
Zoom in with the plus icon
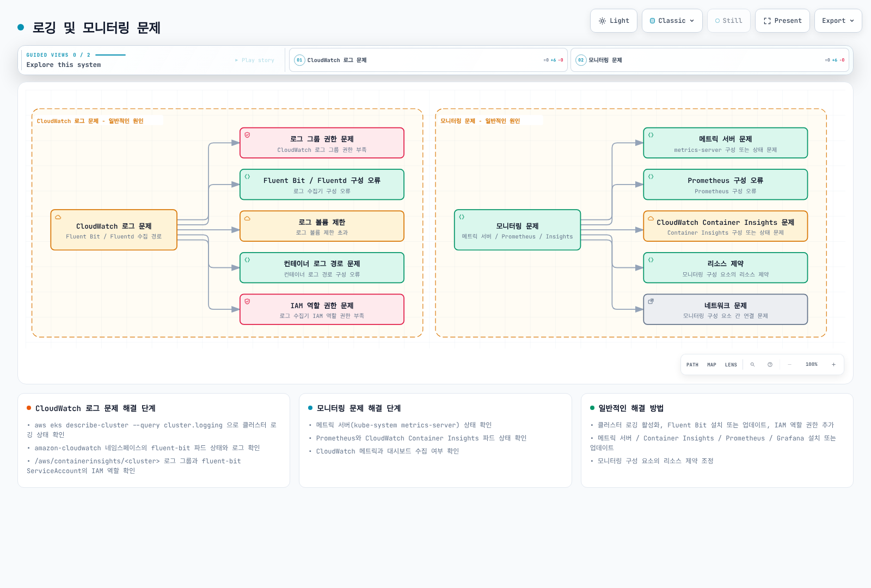(x=833, y=365)
